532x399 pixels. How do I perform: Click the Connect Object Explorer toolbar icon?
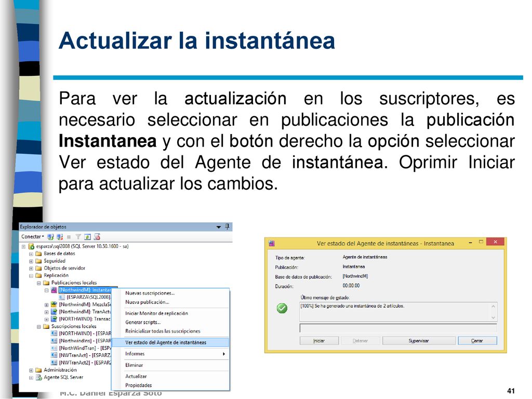click(x=50, y=237)
